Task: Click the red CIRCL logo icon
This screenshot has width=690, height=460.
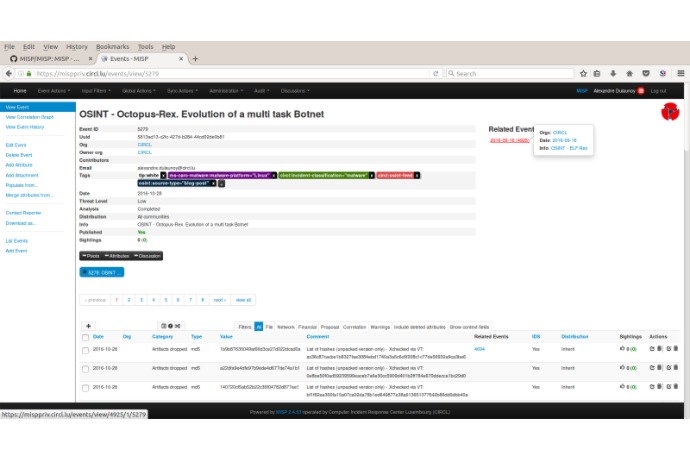Action: [670, 112]
